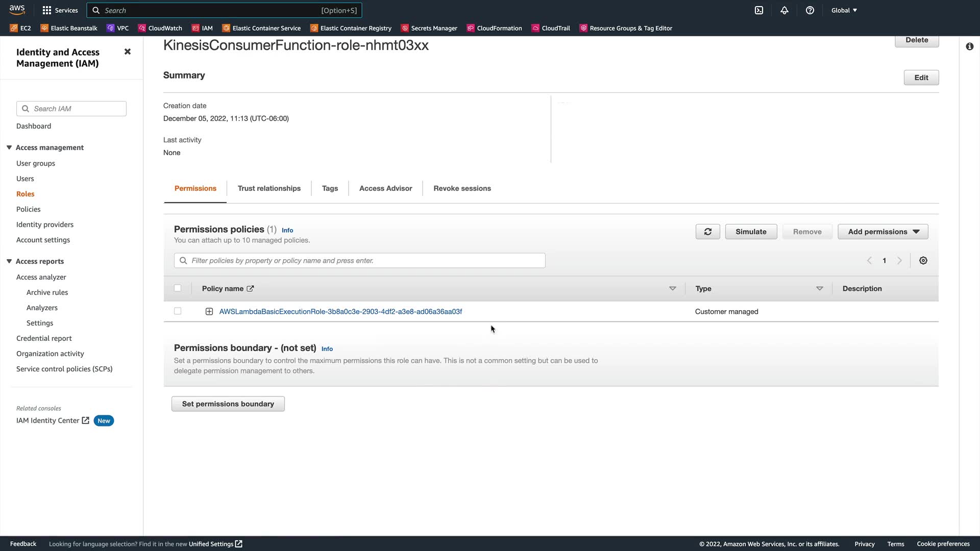Collapse the Access management section
The width and height of the screenshot is (980, 551).
(x=9, y=147)
